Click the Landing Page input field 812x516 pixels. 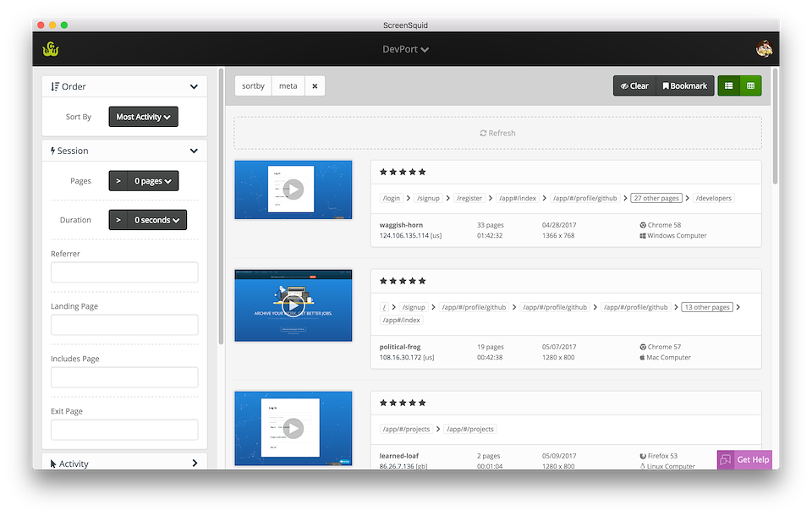click(124, 325)
